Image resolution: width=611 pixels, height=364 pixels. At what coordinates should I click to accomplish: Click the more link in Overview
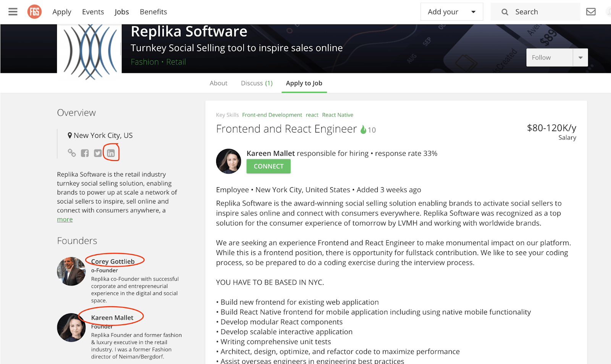pos(65,220)
